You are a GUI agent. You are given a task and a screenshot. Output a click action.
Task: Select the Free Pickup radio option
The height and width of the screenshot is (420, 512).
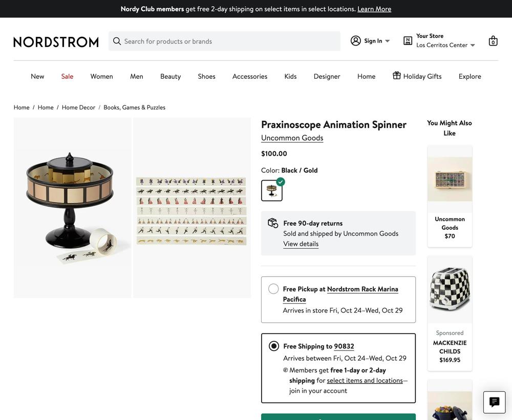pyautogui.click(x=273, y=289)
